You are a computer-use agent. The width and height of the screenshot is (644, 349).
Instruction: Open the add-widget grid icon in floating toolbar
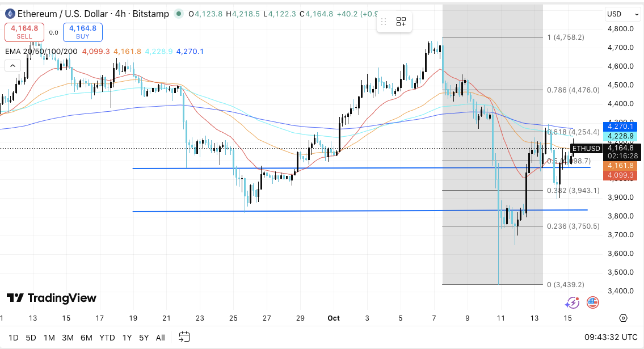401,22
